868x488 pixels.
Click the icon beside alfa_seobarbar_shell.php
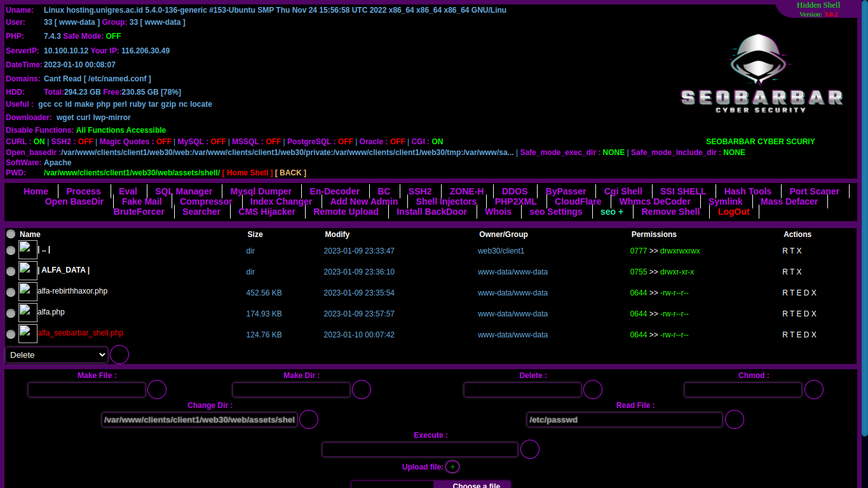coord(28,334)
